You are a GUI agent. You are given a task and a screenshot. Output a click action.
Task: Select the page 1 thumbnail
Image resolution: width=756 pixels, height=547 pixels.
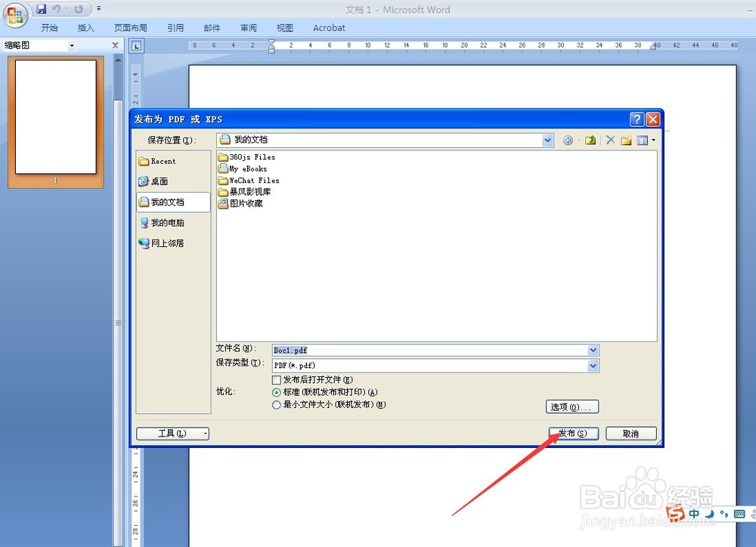[56, 117]
